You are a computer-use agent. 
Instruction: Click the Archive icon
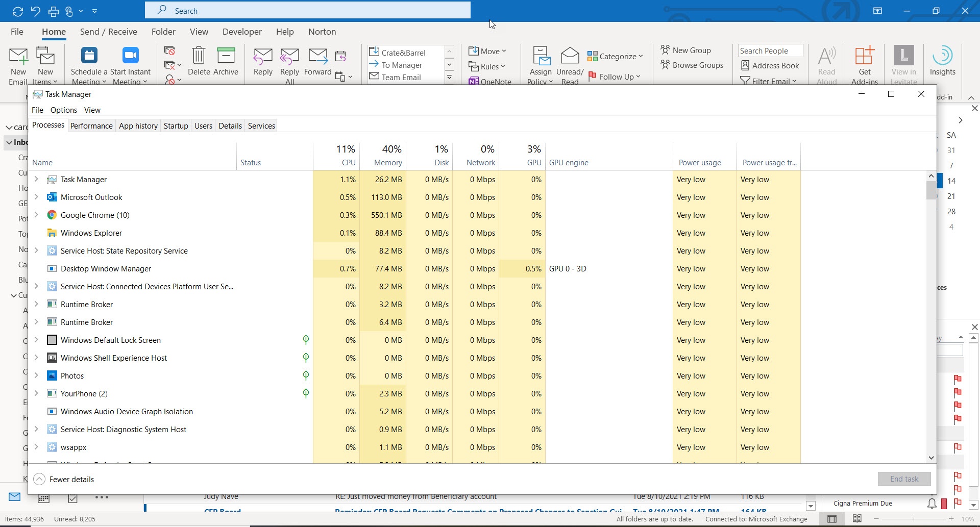(x=226, y=56)
